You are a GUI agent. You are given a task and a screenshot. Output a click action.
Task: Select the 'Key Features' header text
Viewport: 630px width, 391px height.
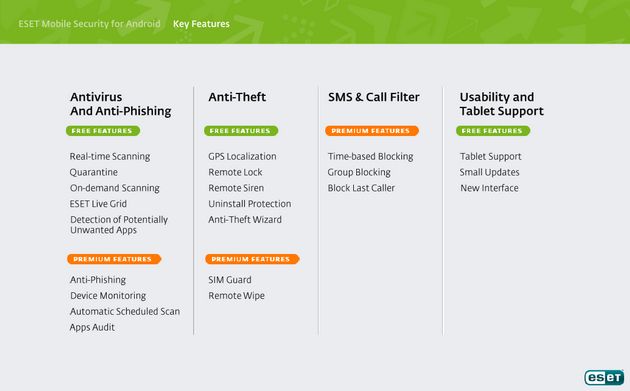tap(201, 24)
